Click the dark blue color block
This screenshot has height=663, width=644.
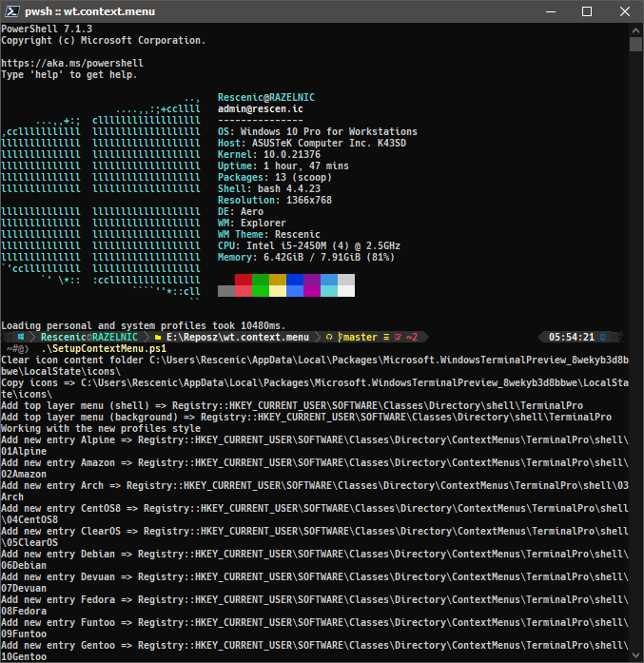click(x=295, y=280)
